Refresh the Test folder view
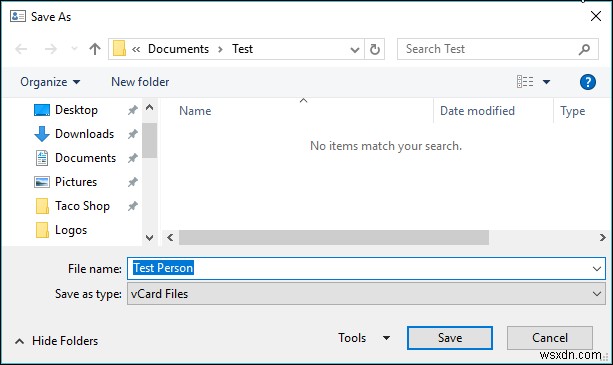Screen dimensions: 613x365 375,49
